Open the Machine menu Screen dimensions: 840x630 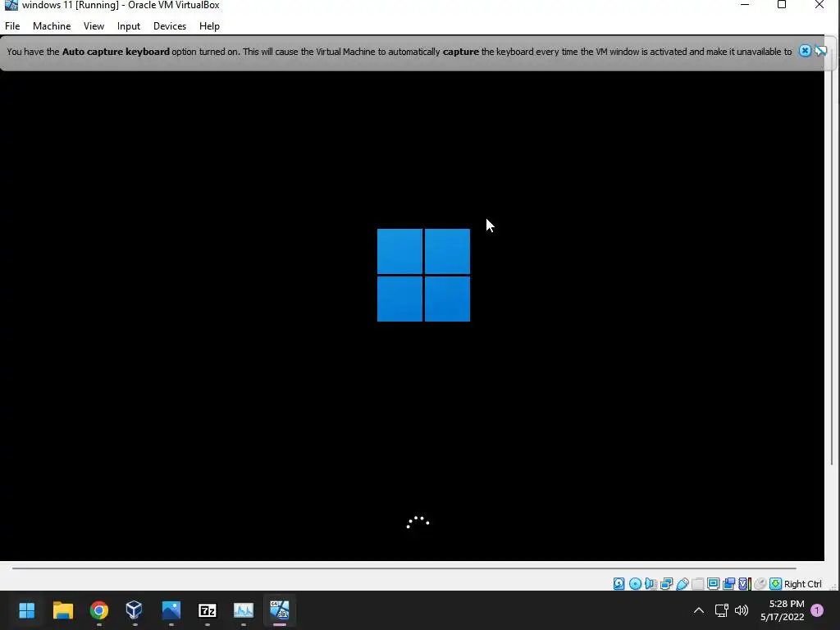52,25
